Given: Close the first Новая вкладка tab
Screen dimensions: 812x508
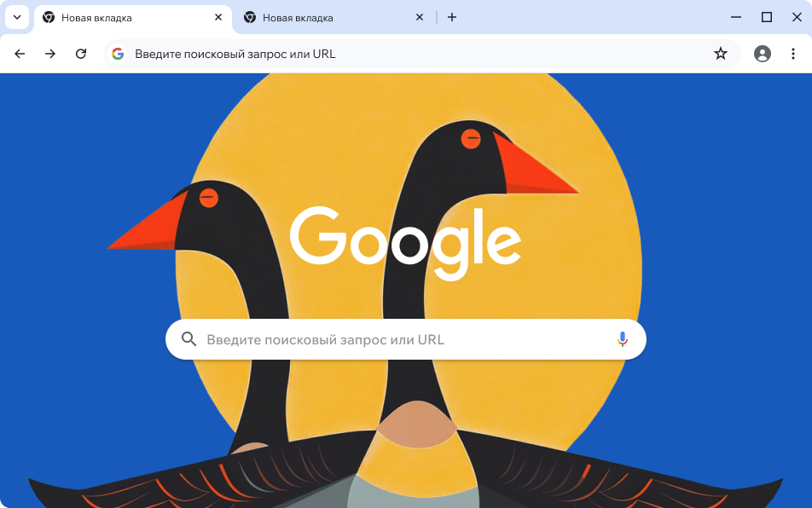Looking at the screenshot, I should pos(218,18).
